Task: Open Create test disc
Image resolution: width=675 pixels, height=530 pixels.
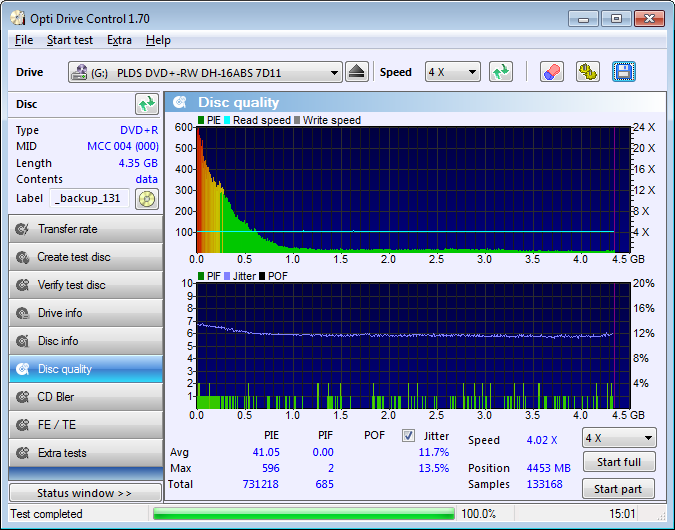Action: [x=86, y=257]
